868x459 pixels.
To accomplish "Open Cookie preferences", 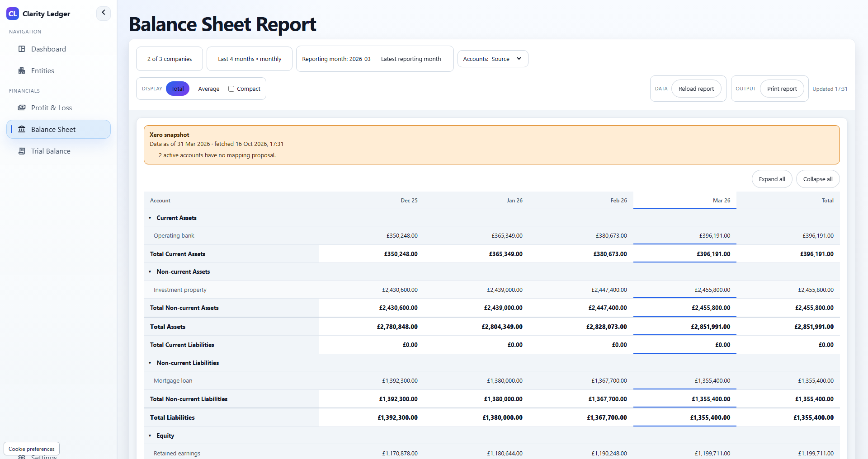I will (x=32, y=449).
